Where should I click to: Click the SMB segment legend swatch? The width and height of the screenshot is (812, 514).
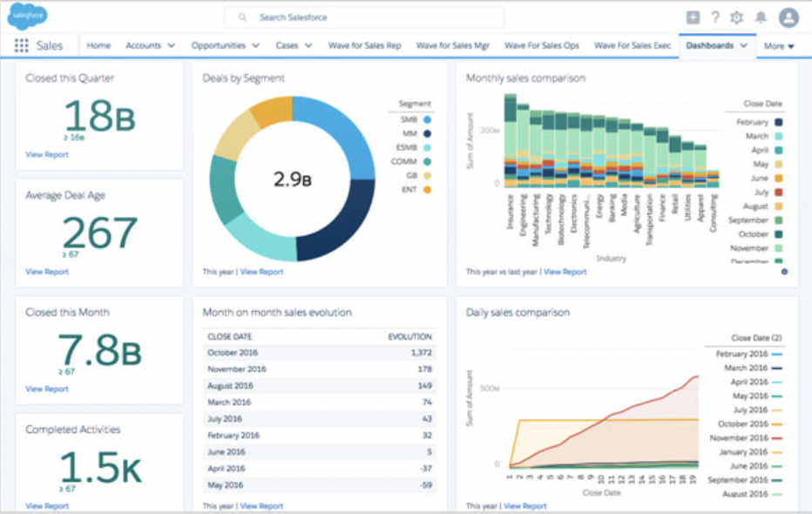point(427,119)
